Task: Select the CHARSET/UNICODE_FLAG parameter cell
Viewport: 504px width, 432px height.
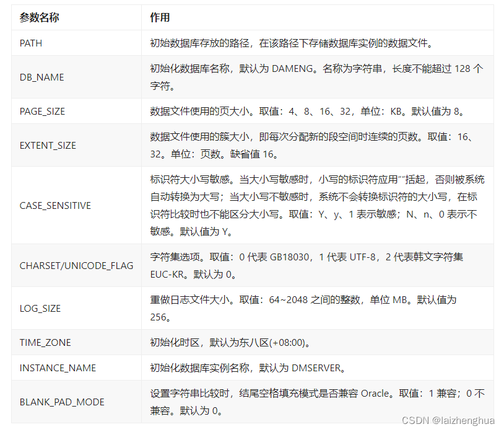Action: [77, 266]
